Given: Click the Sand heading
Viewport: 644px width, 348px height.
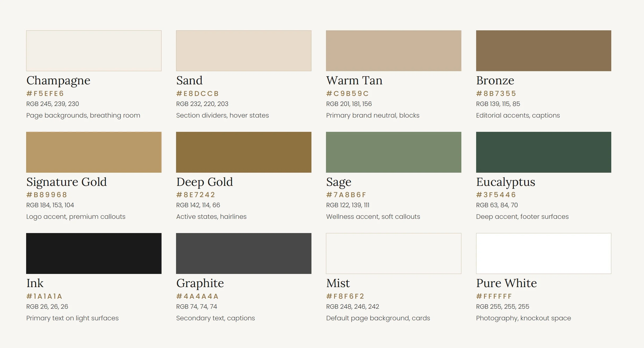Looking at the screenshot, I should pyautogui.click(x=189, y=80).
